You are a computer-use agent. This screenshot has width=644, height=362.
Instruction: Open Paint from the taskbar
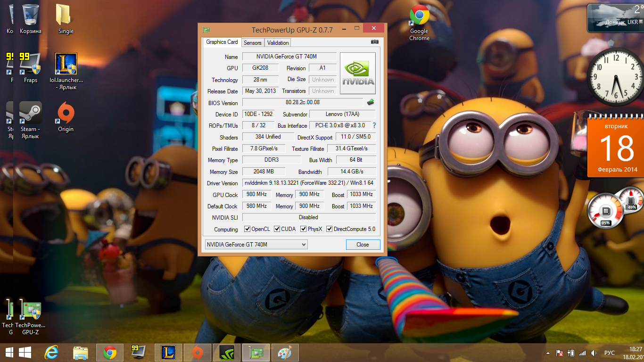[284, 353]
